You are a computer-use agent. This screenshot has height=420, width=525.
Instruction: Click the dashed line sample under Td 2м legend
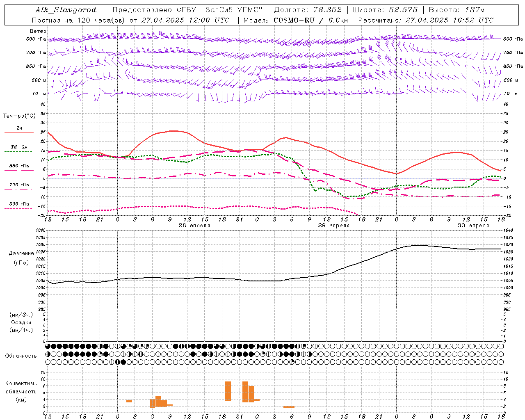(x=18, y=152)
